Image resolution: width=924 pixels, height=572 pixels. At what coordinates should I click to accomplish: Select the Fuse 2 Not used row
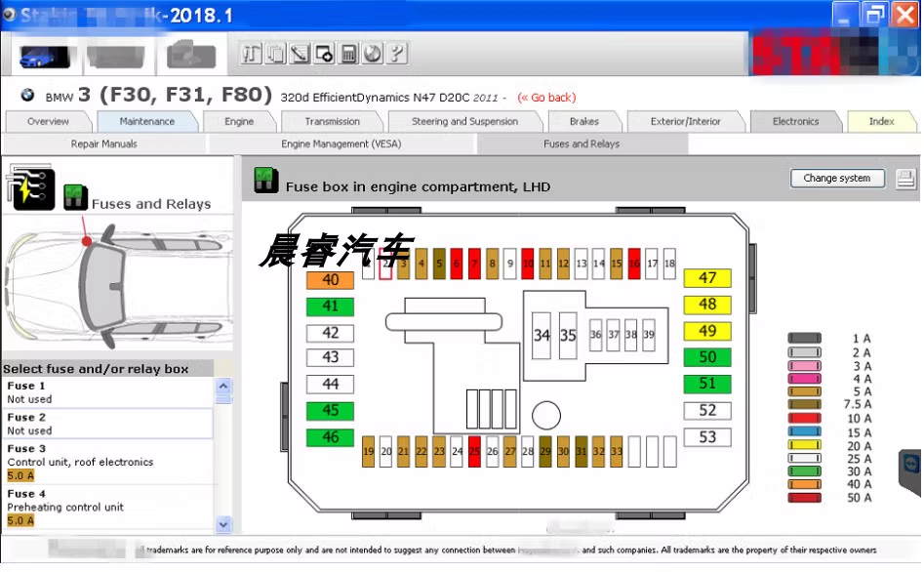pos(108,424)
